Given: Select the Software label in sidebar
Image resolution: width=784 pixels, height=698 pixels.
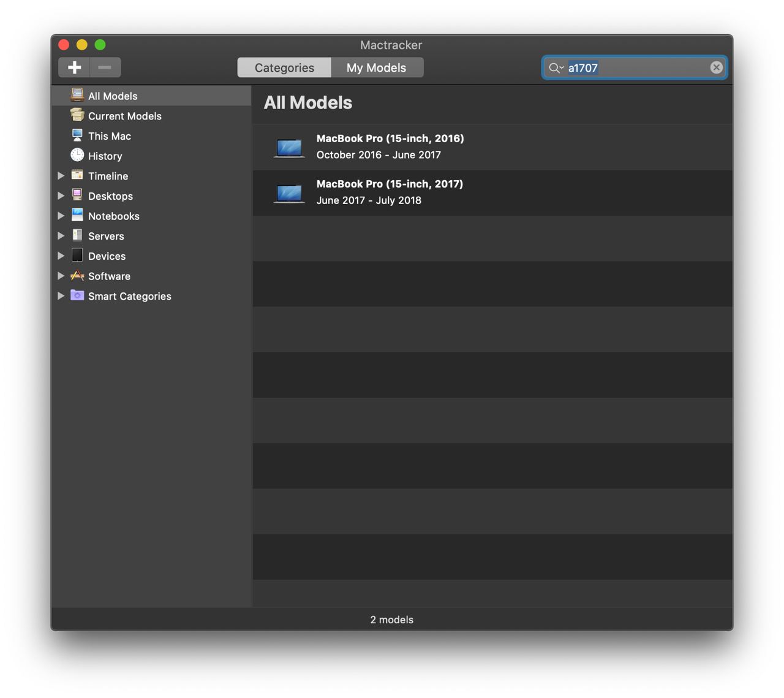Looking at the screenshot, I should pos(109,276).
